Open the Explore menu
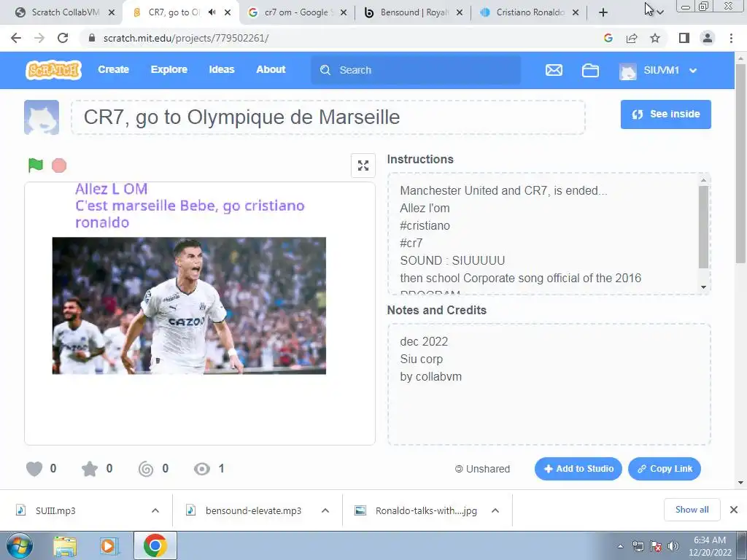This screenshot has height=560, width=747. 169,69
